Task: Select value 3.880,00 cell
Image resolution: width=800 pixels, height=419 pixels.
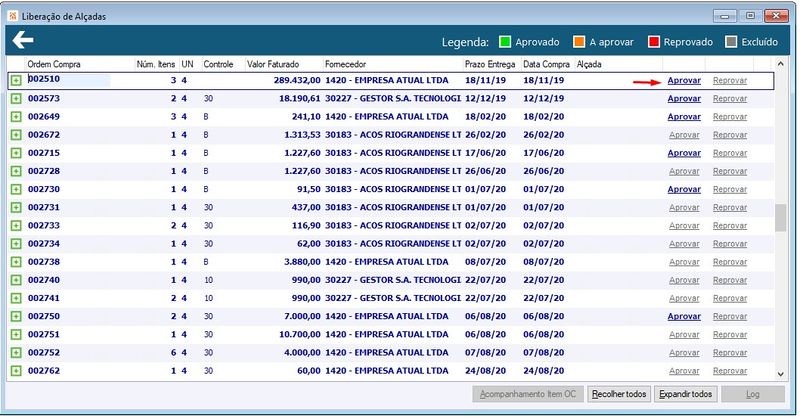Action: (x=303, y=262)
